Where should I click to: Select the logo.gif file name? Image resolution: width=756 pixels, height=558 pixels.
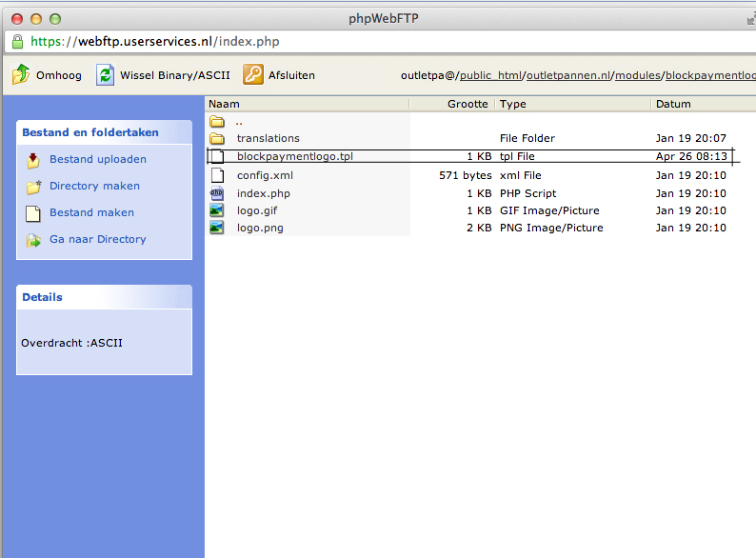coord(257,210)
